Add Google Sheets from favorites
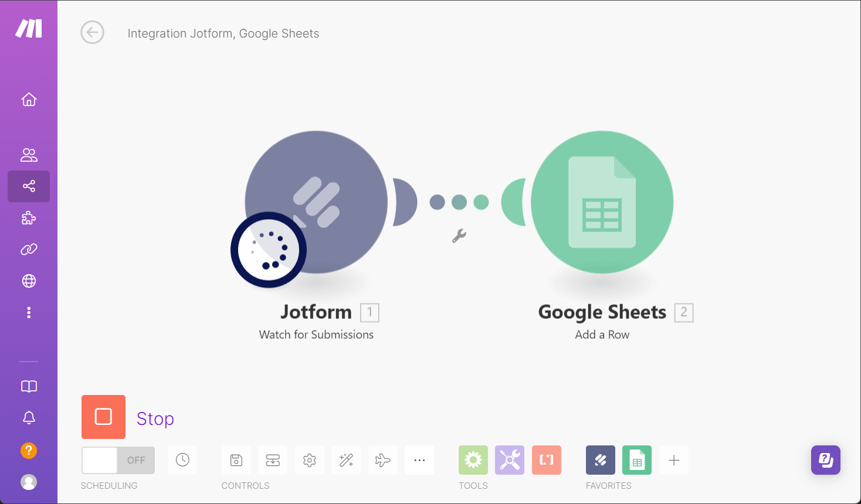 [637, 460]
